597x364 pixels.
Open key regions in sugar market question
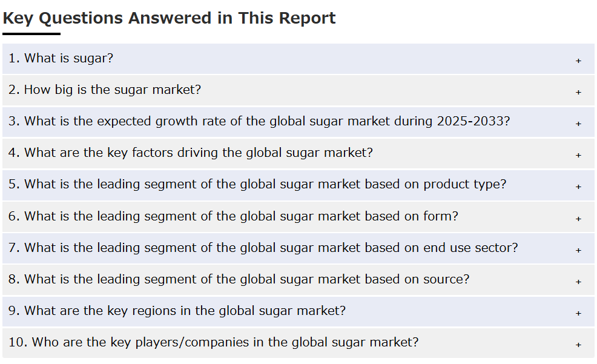(x=298, y=311)
